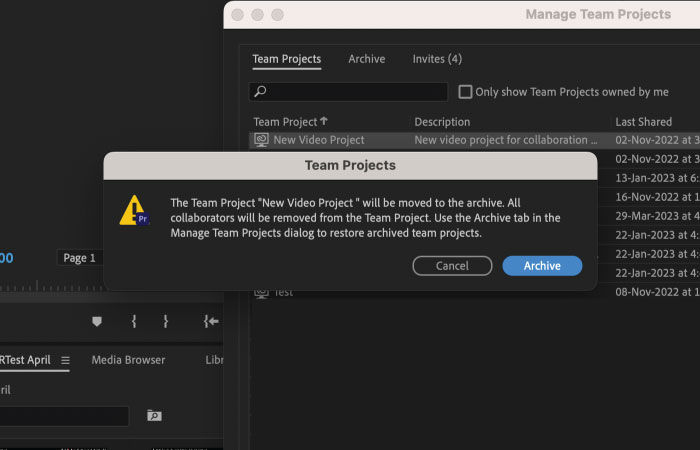
Task: Open the Page 1 dropdown
Action: point(80,258)
